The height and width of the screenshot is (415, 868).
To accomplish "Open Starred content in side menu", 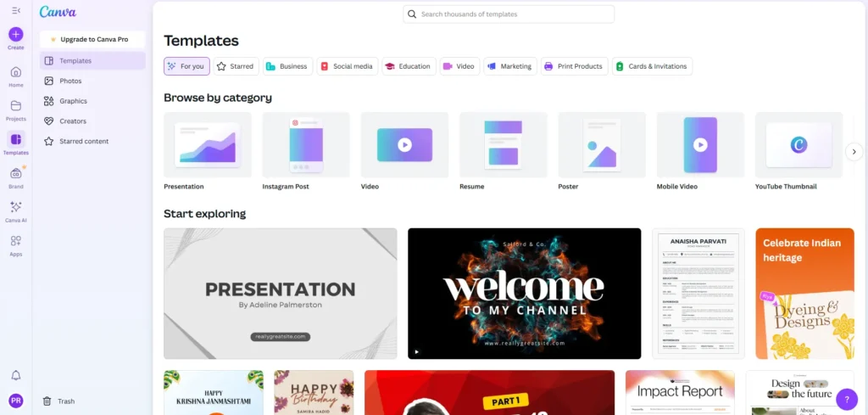I will tap(92, 141).
